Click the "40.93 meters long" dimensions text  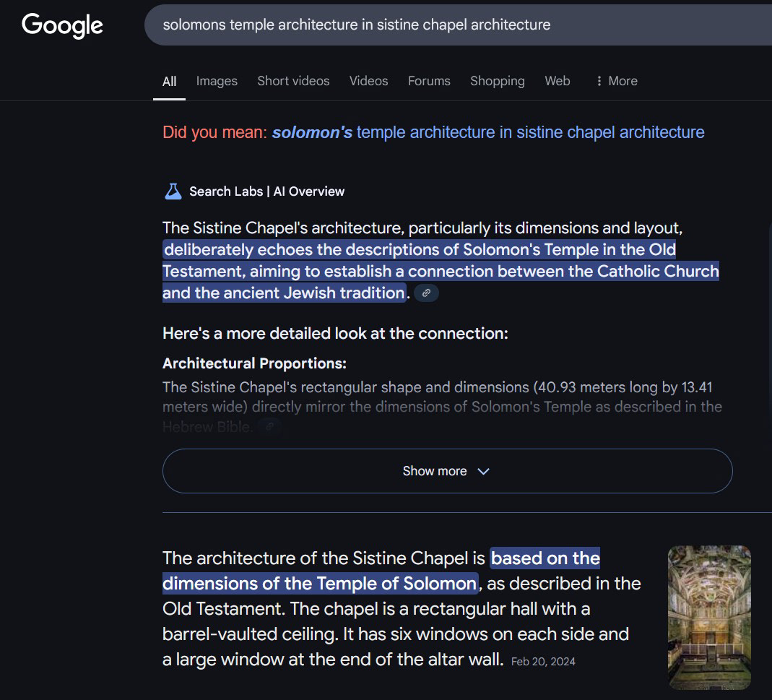[597, 388]
